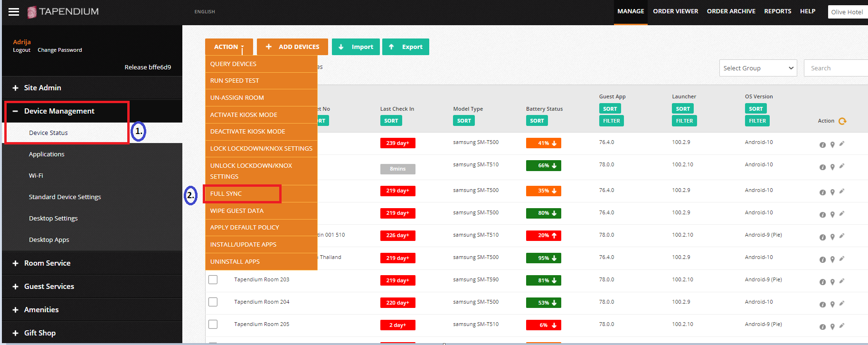This screenshot has width=868, height=345.
Task: Click the Export up-arrow button
Action: pos(406,47)
